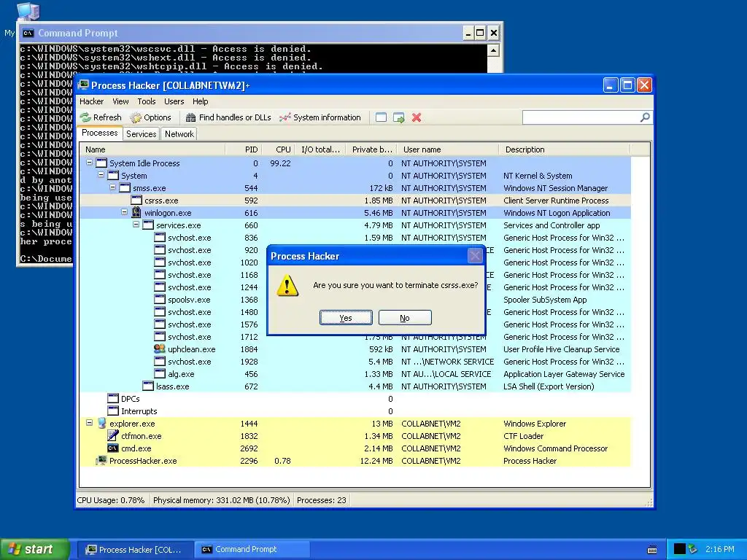This screenshot has height=560, width=747.
Task: Confirm termination with Yes button
Action: 346,318
